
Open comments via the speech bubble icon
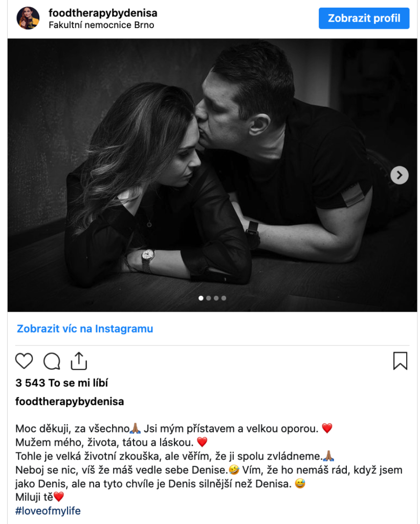click(x=52, y=361)
